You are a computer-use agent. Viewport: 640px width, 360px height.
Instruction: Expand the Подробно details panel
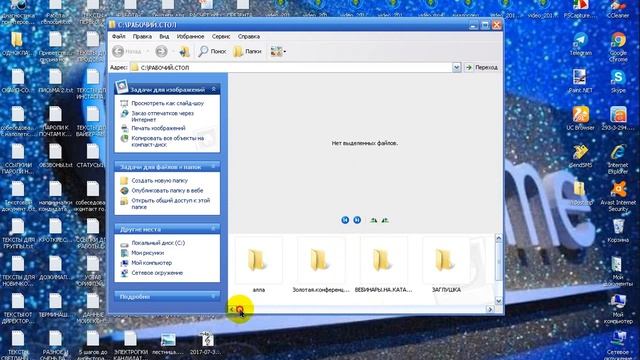tap(213, 297)
